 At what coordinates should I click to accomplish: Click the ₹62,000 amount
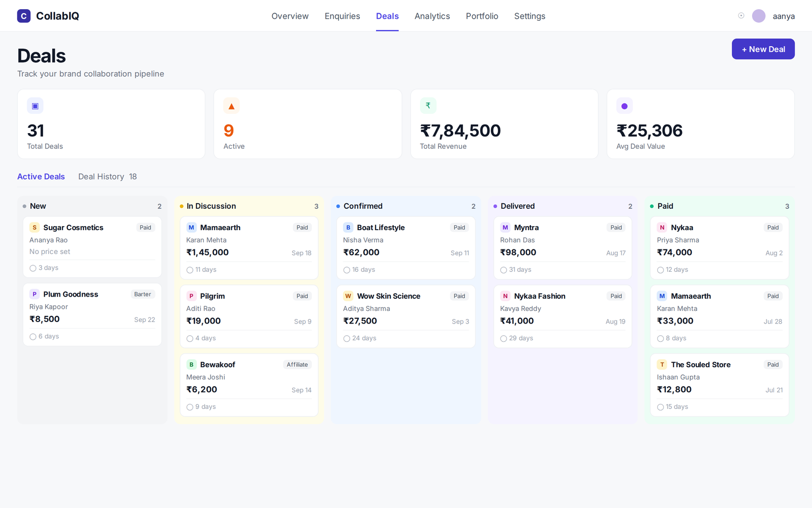pyautogui.click(x=361, y=252)
